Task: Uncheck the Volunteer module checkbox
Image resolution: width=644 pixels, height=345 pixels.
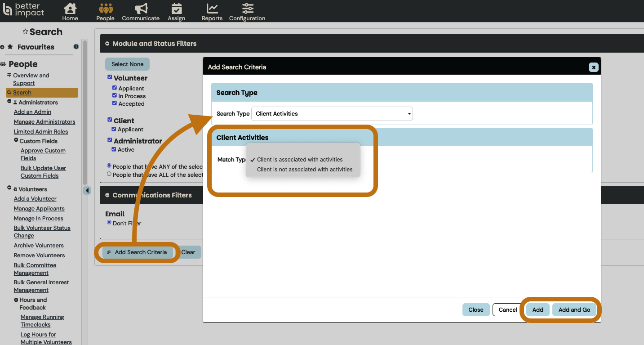Action: [x=110, y=77]
